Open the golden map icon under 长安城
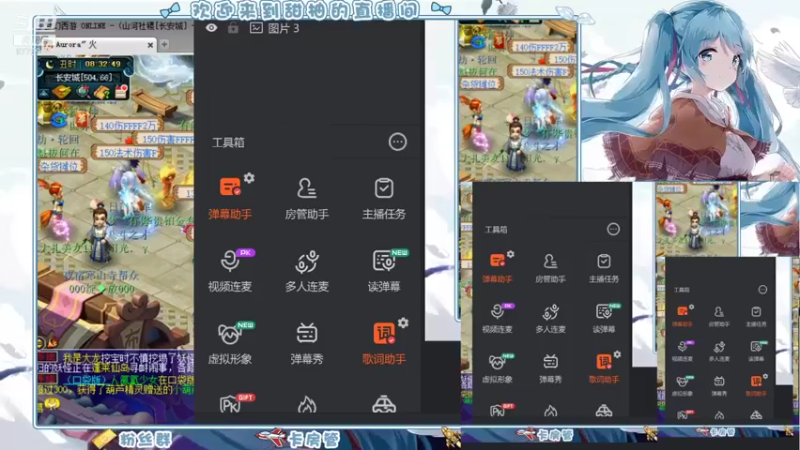The image size is (800, 450). click(62, 92)
